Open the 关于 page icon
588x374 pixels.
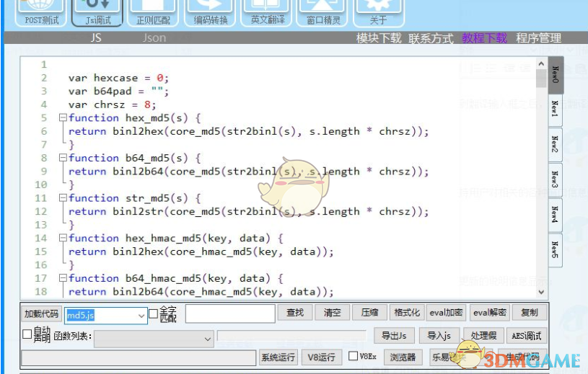pos(377,13)
